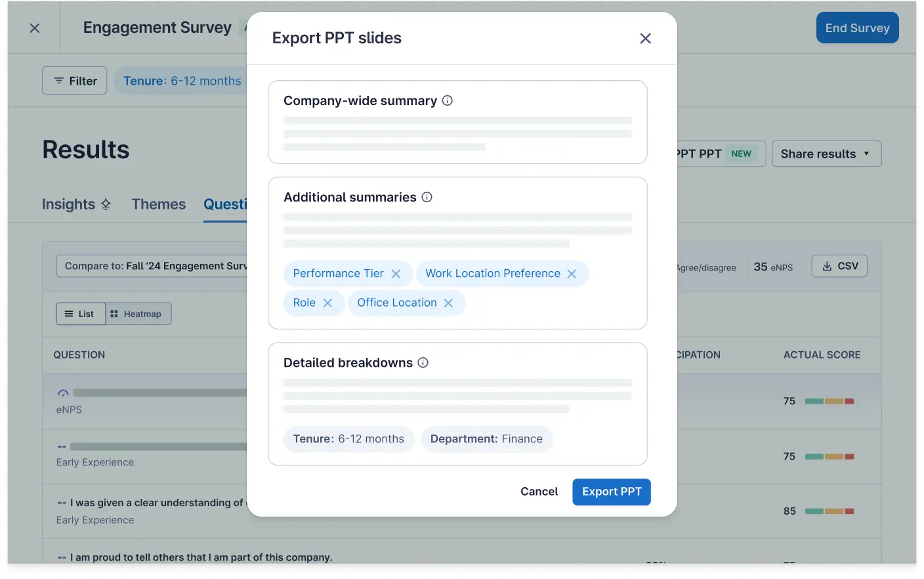This screenshot has height=579, width=924.
Task: Remove the Work Location Preference chip
Action: (x=572, y=274)
